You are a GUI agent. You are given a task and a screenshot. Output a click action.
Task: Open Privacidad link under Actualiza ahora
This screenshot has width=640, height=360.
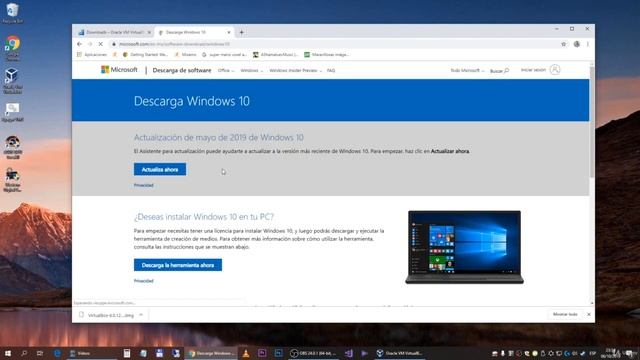click(x=144, y=185)
